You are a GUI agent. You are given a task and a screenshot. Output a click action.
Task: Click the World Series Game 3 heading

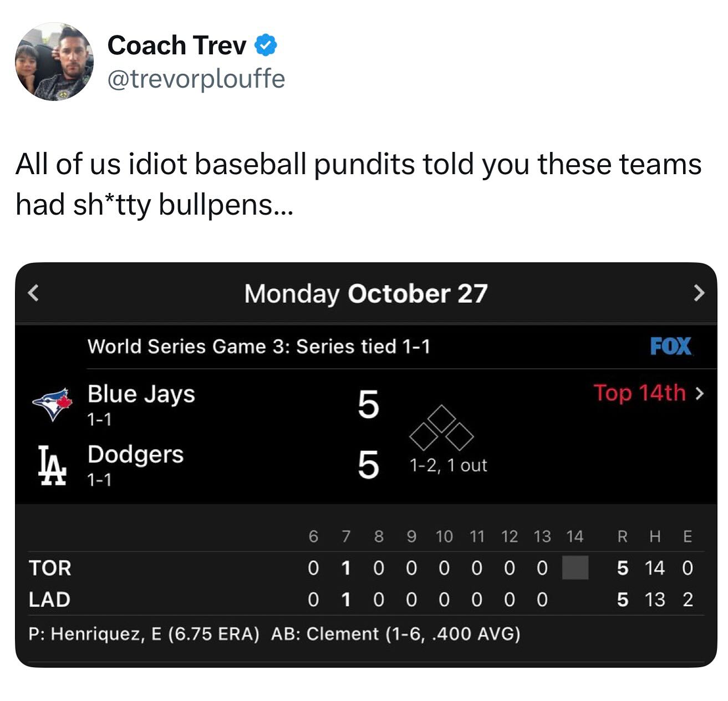[x=258, y=347]
